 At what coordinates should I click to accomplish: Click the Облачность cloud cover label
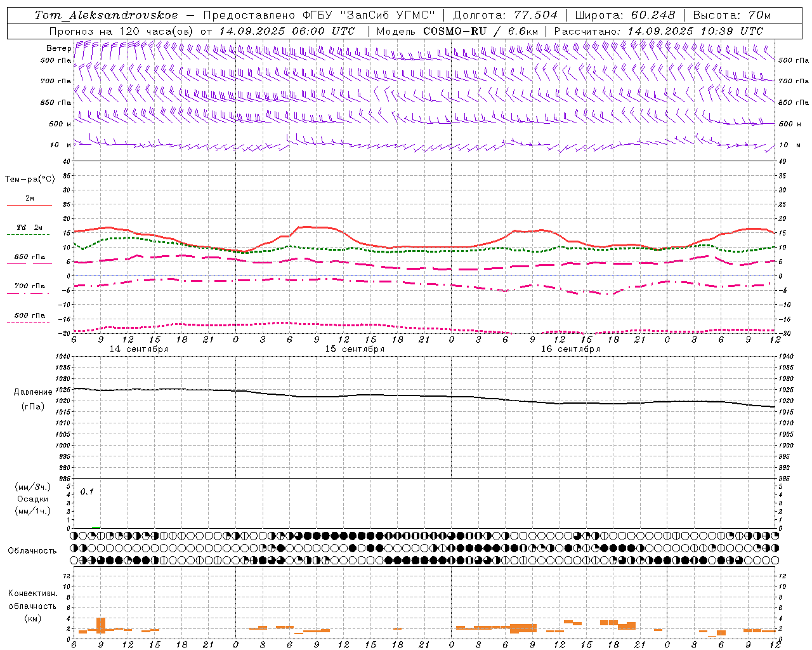[x=32, y=550]
